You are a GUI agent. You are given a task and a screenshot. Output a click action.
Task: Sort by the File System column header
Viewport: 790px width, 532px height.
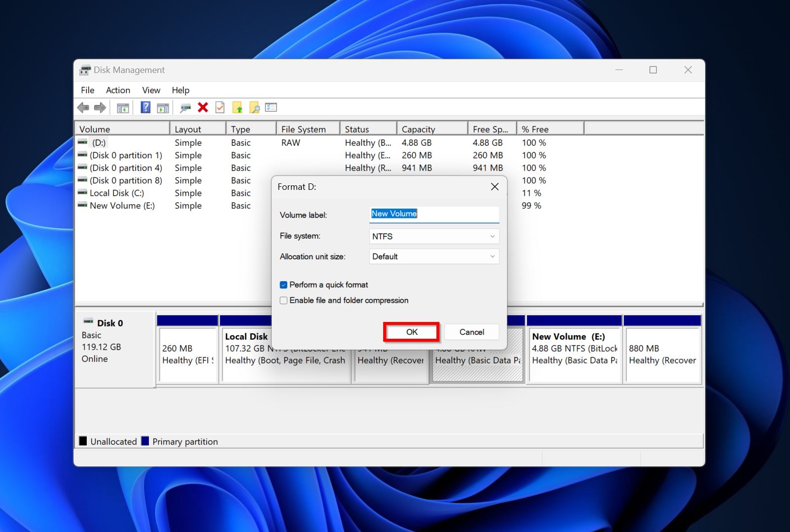(308, 129)
